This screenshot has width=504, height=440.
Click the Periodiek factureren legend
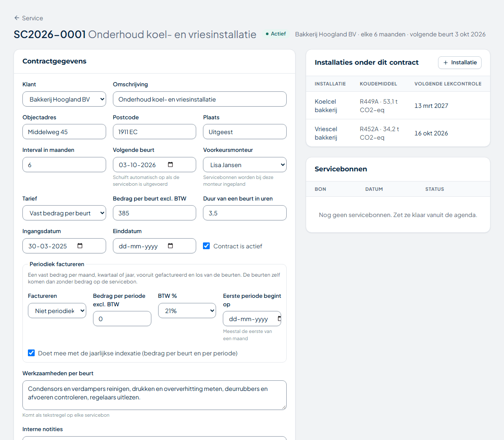click(57, 264)
